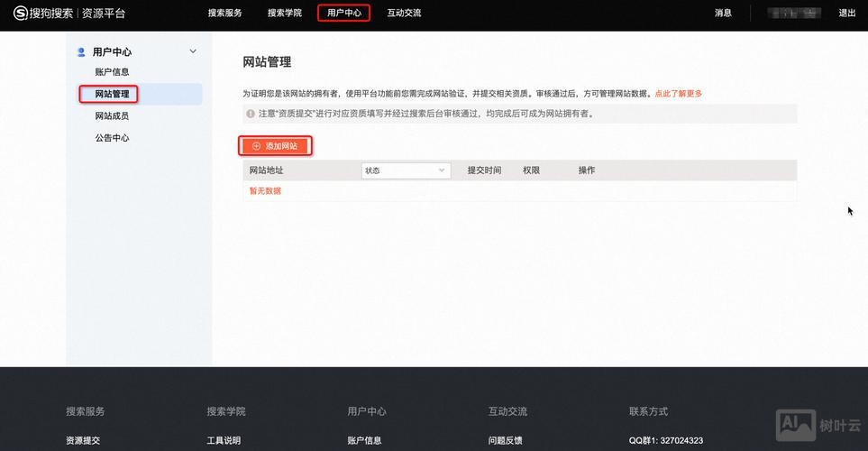The height and width of the screenshot is (451, 868).
Task: Open the 搜索服务 top menu
Action: pyautogui.click(x=224, y=13)
